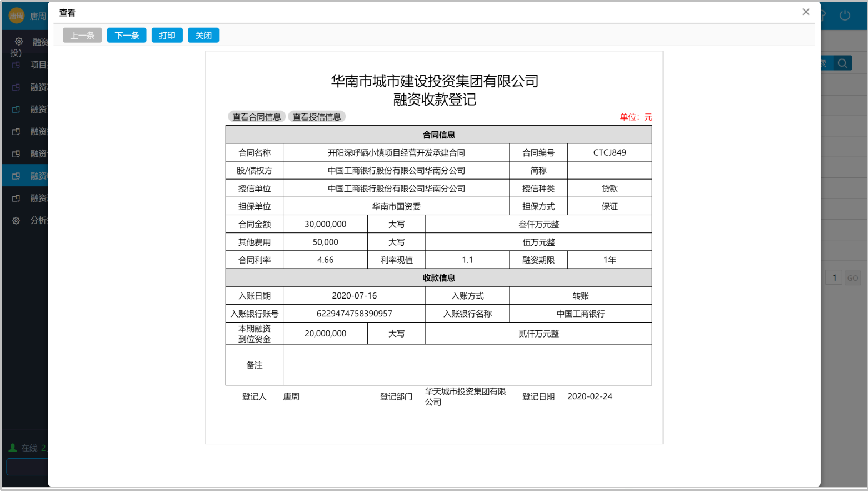868x491 pixels.
Task: Click the contract number CTCJ849 cell
Action: pos(609,152)
